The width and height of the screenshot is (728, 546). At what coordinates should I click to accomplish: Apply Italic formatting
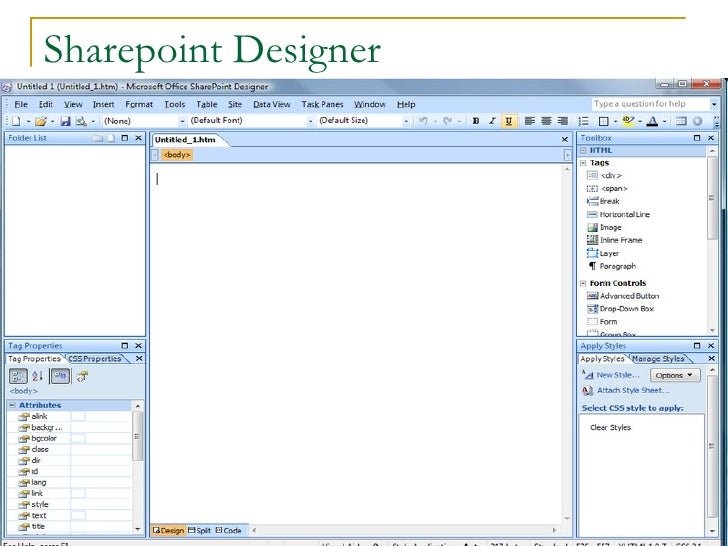pyautogui.click(x=492, y=121)
